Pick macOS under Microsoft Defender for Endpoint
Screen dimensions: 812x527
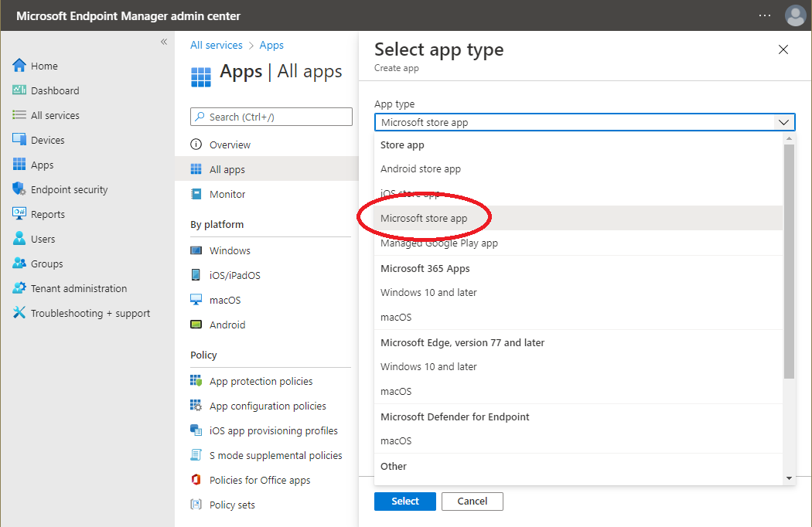click(x=578, y=441)
